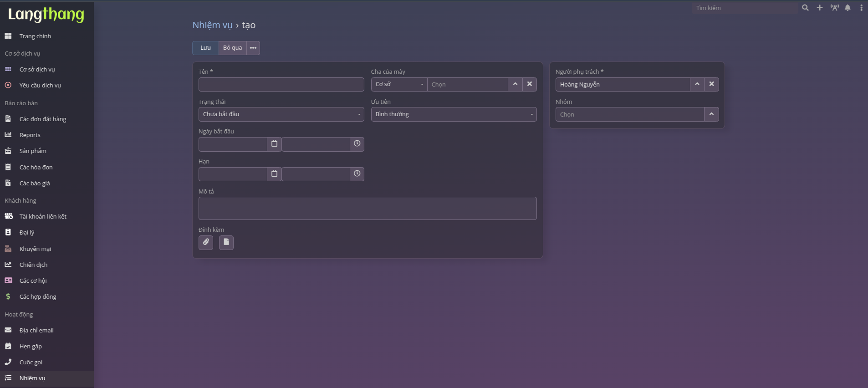Open calendar picker for Ngày bắt đầu

[274, 144]
